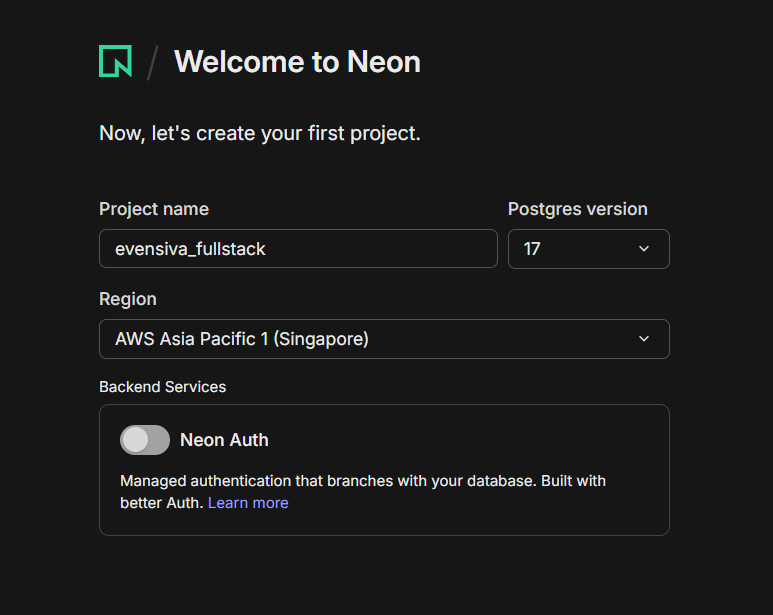The height and width of the screenshot is (615, 773).
Task: Click the Project name label
Action: point(154,209)
